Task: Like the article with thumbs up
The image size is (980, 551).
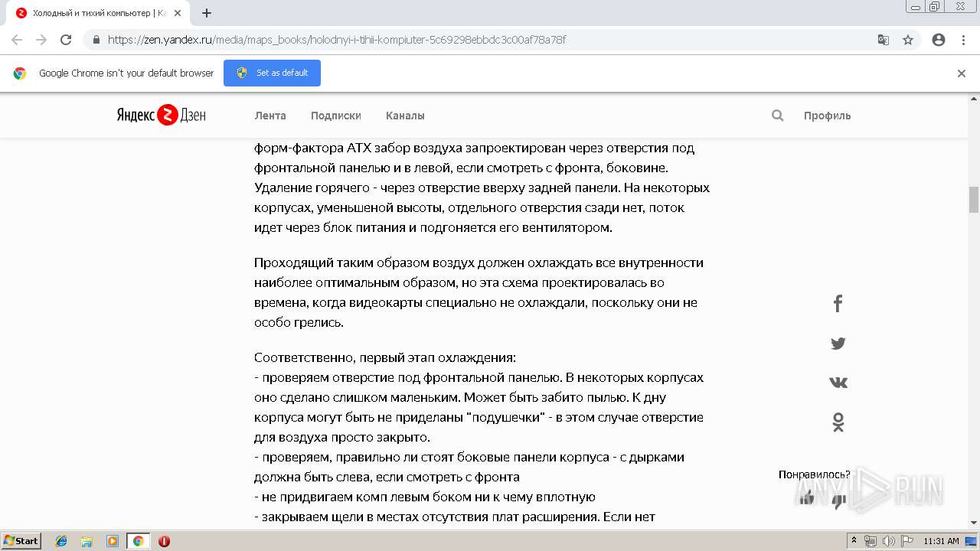Action: tap(807, 498)
